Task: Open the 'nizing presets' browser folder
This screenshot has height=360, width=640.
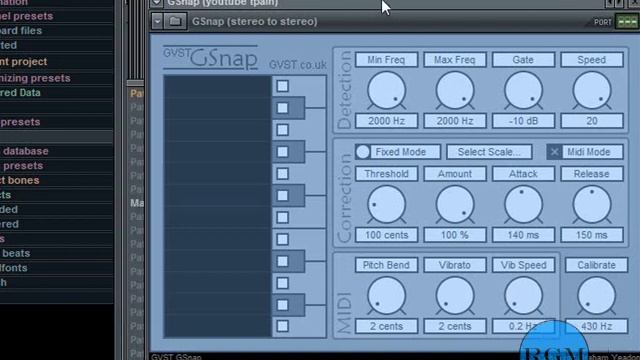Action: [56, 78]
